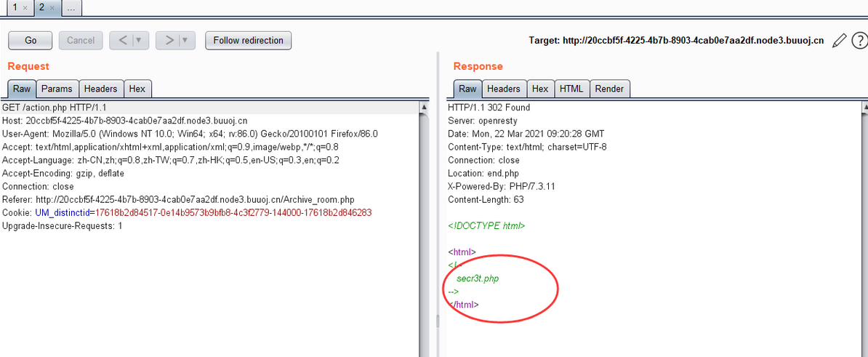868x357 pixels.
Task: Open the response HTML tab
Action: (x=571, y=89)
